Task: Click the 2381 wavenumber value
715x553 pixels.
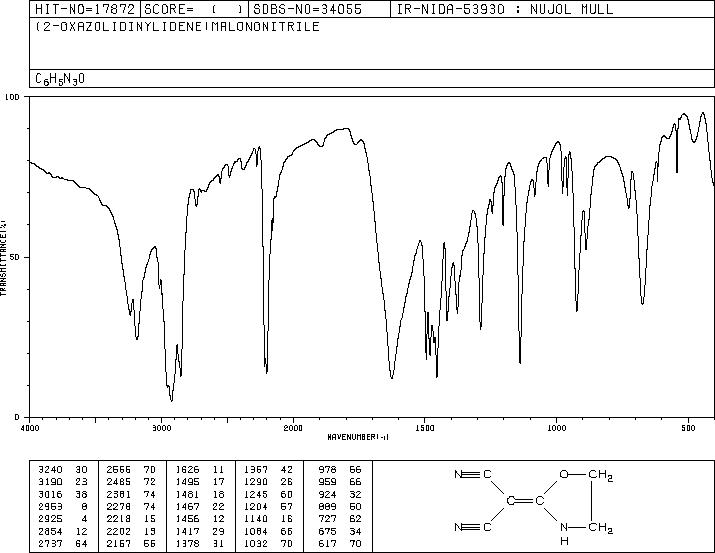Action: pyautogui.click(x=119, y=494)
